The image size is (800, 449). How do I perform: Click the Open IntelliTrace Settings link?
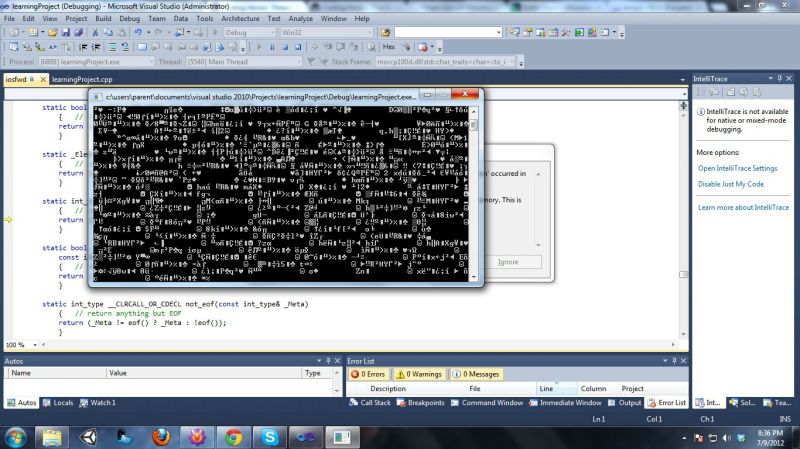(x=737, y=168)
